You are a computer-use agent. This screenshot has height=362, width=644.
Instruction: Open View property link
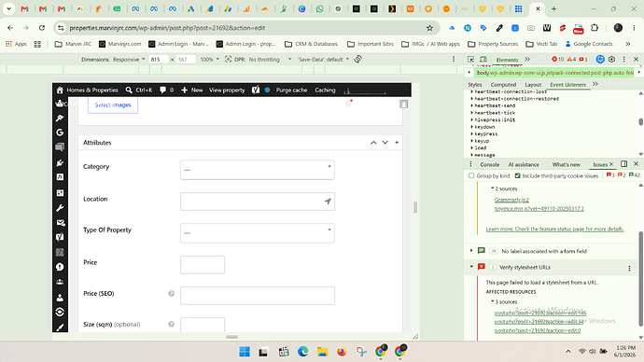point(227,90)
